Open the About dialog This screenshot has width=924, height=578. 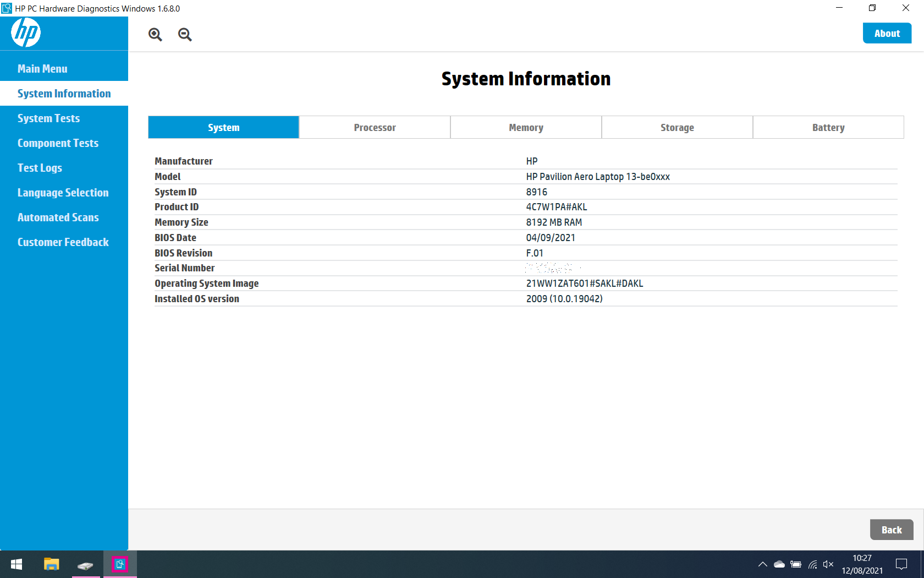(x=887, y=34)
